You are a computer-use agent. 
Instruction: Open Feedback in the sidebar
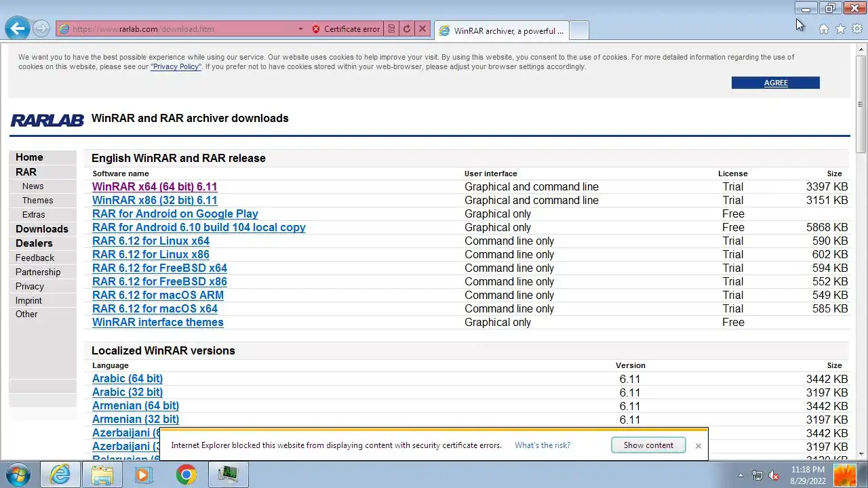[35, 258]
